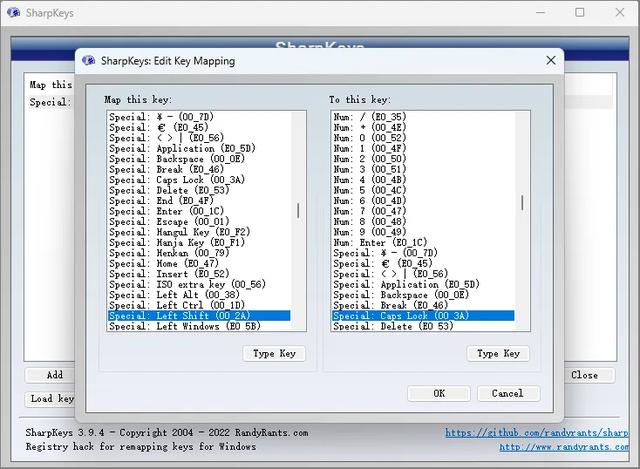640x469 pixels.
Task: Select 'Special: Backspace (00_0E)' in Map this key list
Action: (x=199, y=159)
